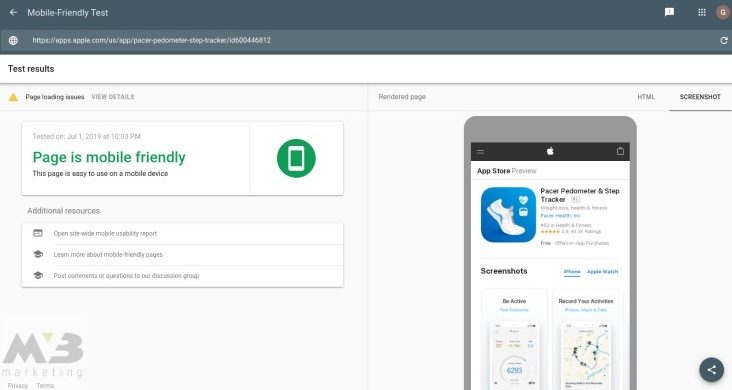This screenshot has width=732, height=390.
Task: Click the Mobile-Friendly Test title
Action: pyautogui.click(x=68, y=13)
